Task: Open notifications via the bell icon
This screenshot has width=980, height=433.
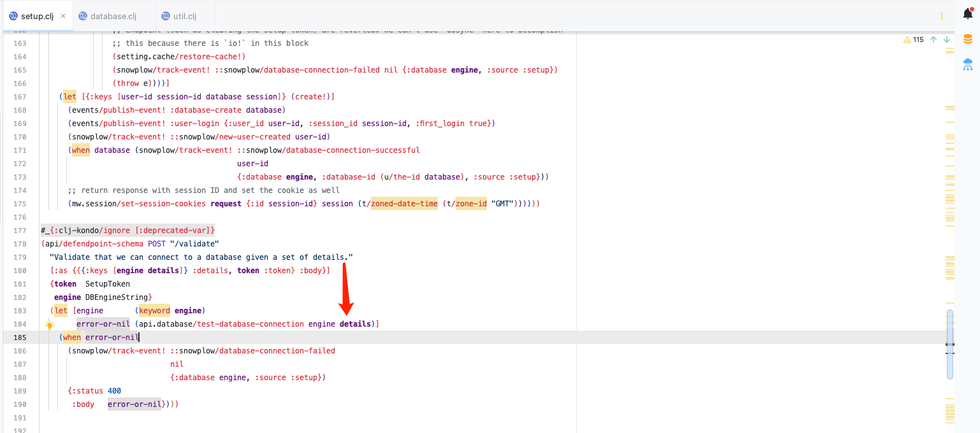Action: (968, 14)
